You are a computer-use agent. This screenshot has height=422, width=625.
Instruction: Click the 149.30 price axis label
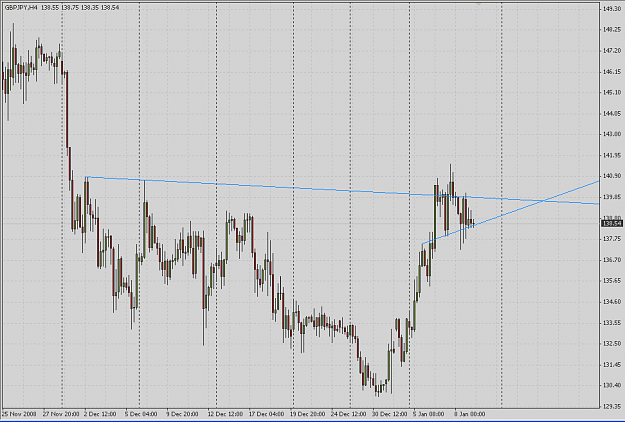pos(612,9)
